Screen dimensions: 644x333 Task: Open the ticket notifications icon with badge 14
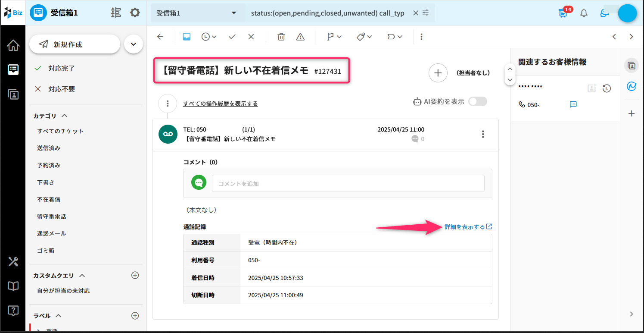pyautogui.click(x=564, y=12)
